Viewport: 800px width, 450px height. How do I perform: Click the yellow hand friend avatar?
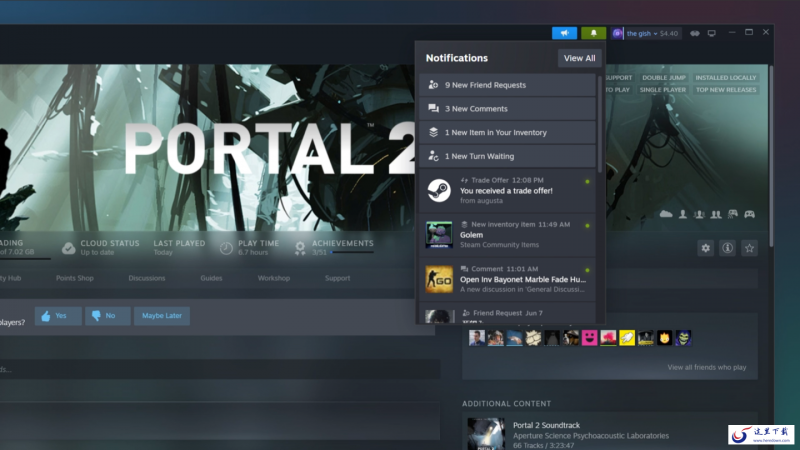[x=627, y=338]
